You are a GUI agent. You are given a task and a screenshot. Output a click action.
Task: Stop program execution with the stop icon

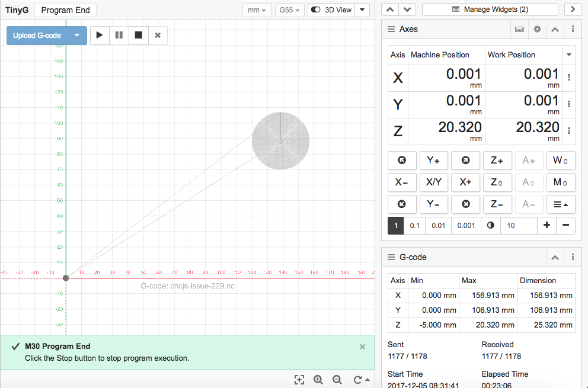coord(138,35)
